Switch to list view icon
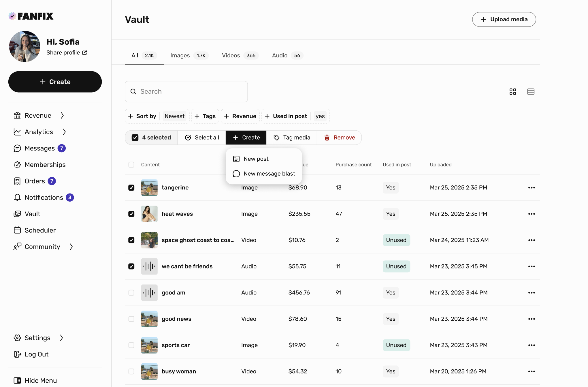 (x=531, y=92)
